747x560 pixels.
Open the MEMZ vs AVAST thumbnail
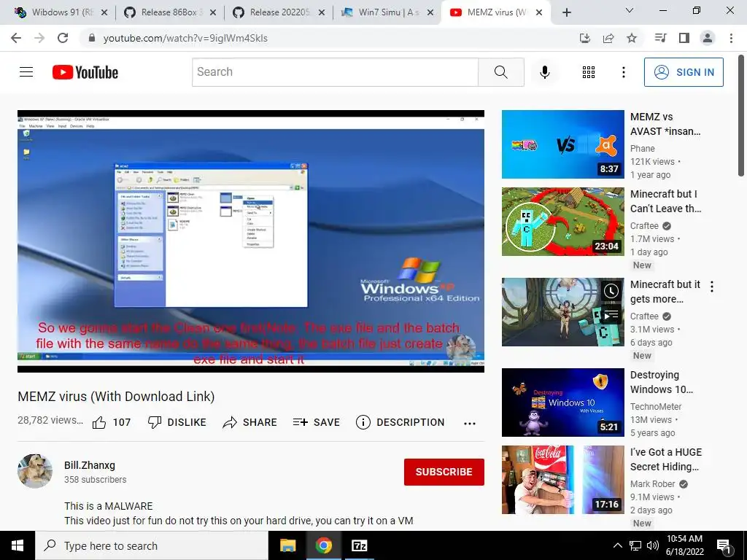(x=562, y=144)
